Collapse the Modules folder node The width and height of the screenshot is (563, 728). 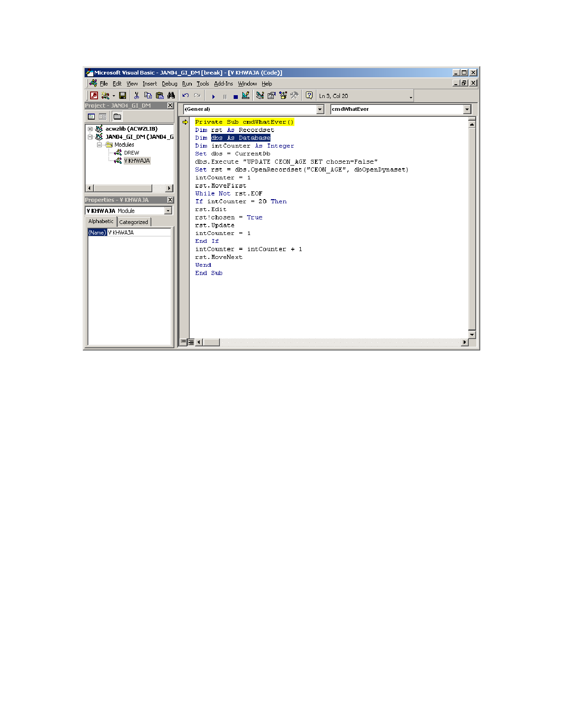tap(99, 145)
